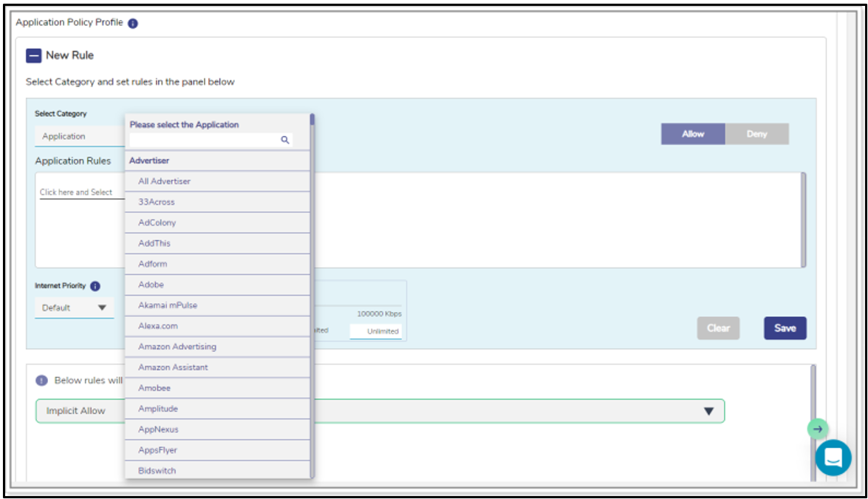Image resolution: width=868 pixels, height=499 pixels.
Task: Click the Clear button
Action: click(718, 328)
